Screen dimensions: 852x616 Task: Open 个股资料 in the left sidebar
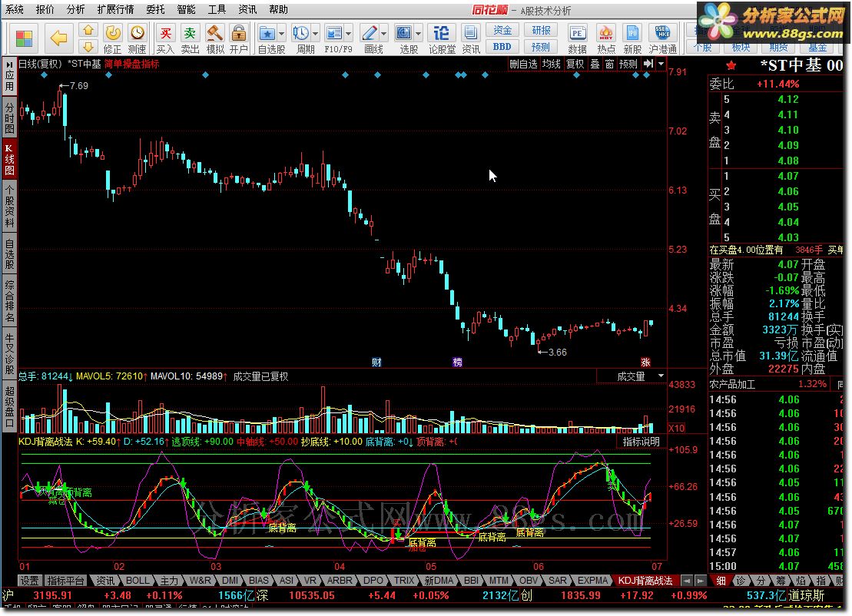click(x=9, y=207)
